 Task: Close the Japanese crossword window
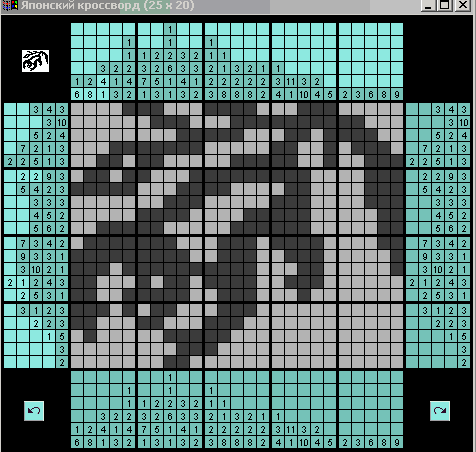(x=463, y=5)
